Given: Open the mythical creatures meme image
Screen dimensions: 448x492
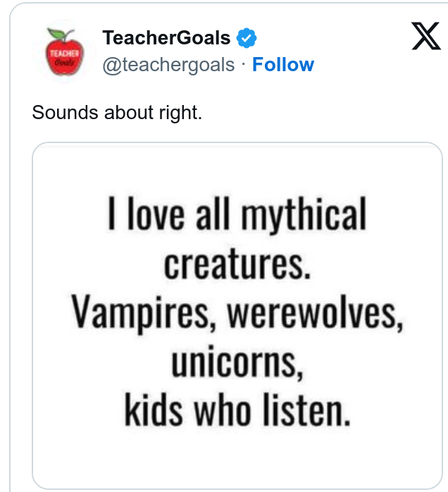Looking at the screenshot, I should point(237,315).
